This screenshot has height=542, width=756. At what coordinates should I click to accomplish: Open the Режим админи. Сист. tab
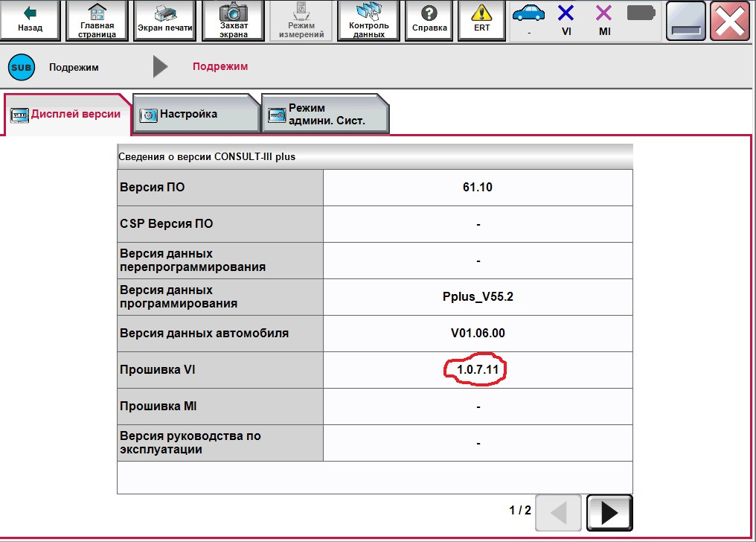325,114
